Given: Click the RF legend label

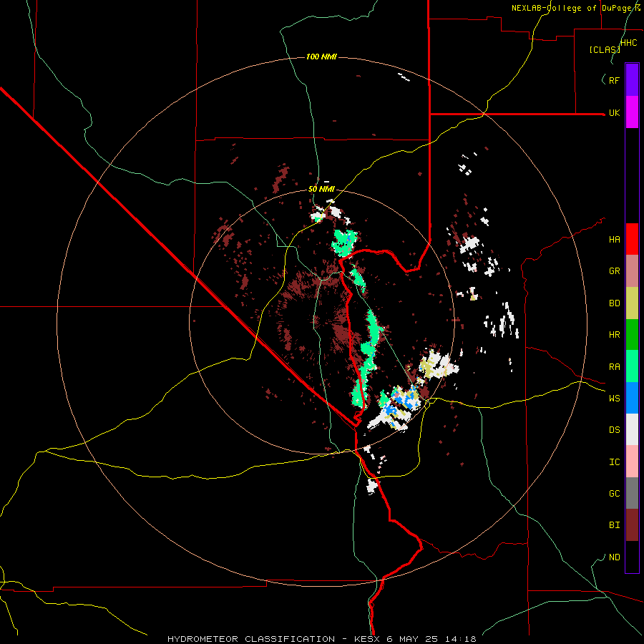Looking at the screenshot, I should tap(614, 80).
